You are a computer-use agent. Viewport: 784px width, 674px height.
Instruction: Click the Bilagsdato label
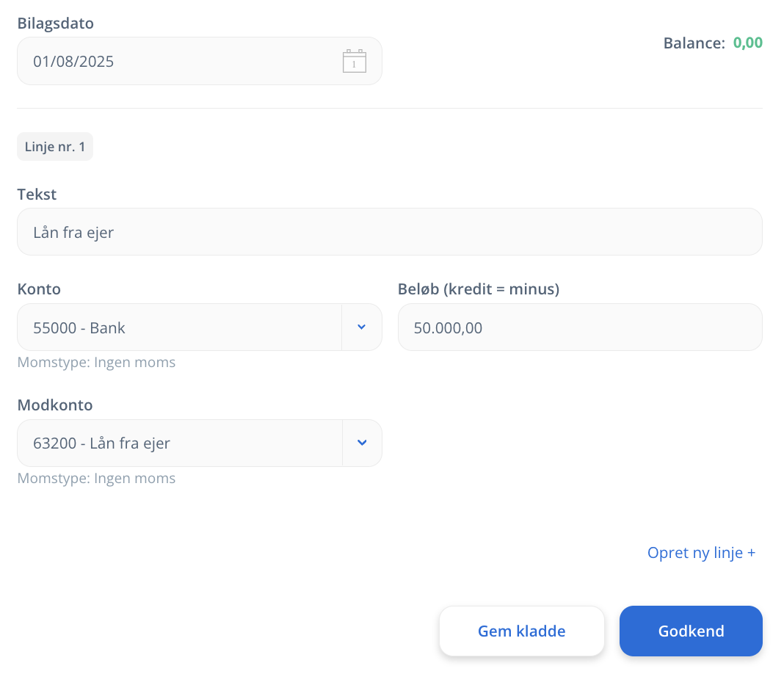[56, 23]
